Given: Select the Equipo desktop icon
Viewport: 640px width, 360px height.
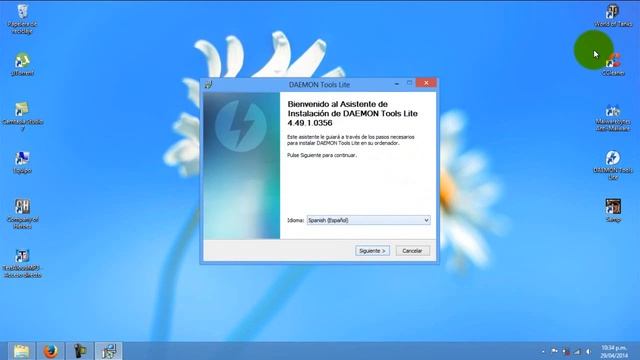Looking at the screenshot, I should [22, 162].
